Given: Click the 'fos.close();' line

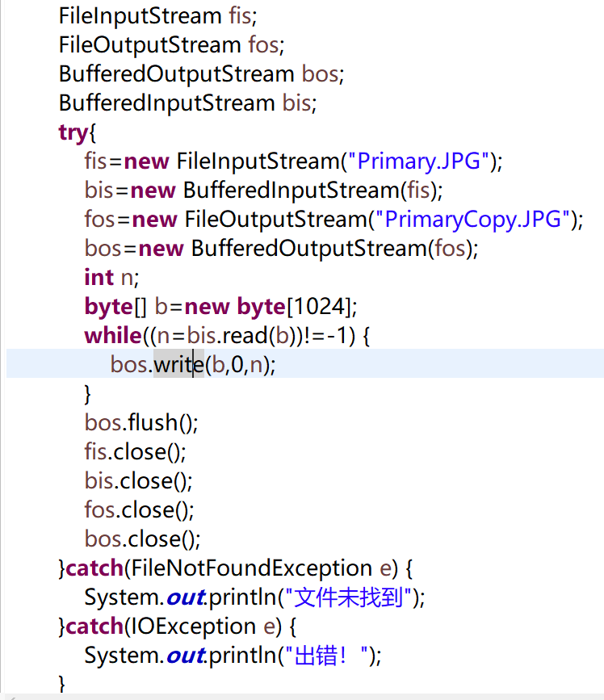Looking at the screenshot, I should (x=140, y=509).
